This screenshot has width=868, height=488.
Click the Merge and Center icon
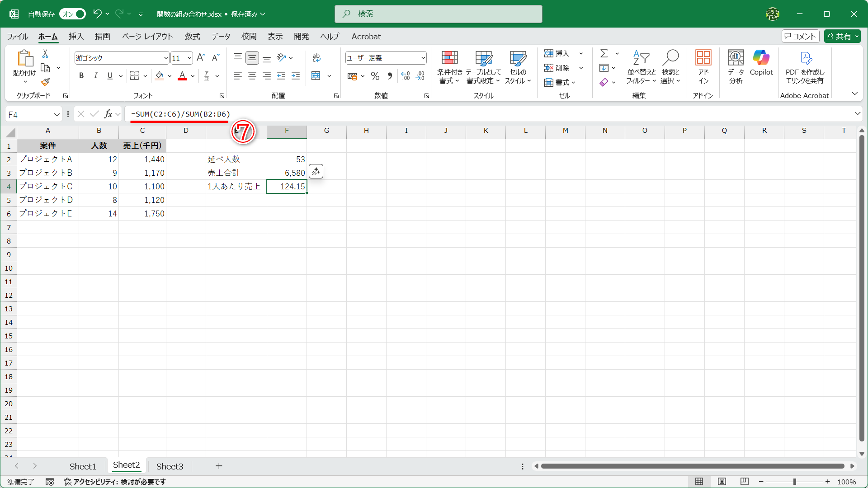click(316, 76)
